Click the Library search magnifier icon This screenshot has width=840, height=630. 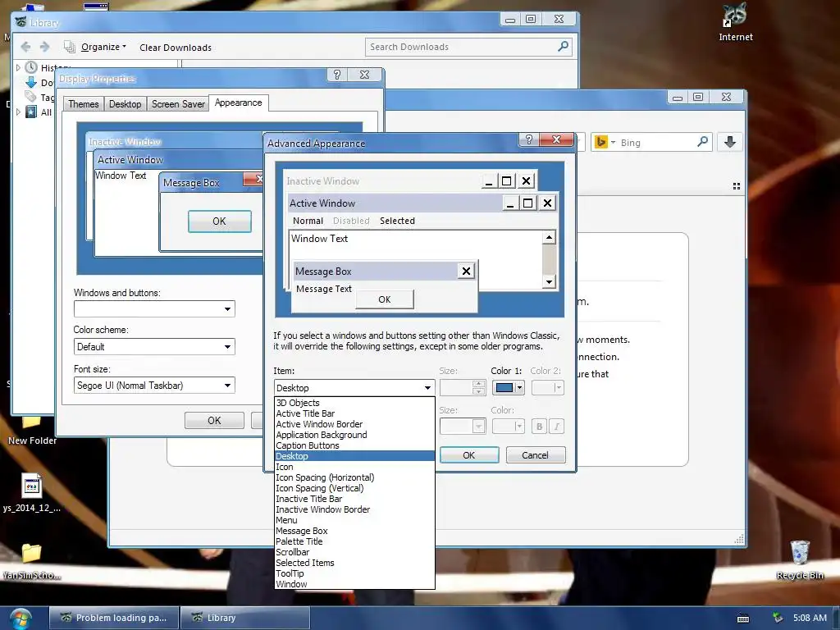563,47
